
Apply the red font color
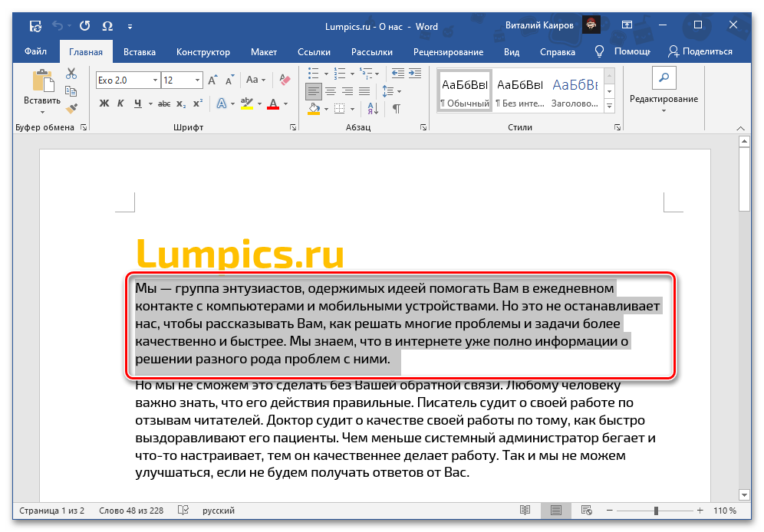point(273,103)
